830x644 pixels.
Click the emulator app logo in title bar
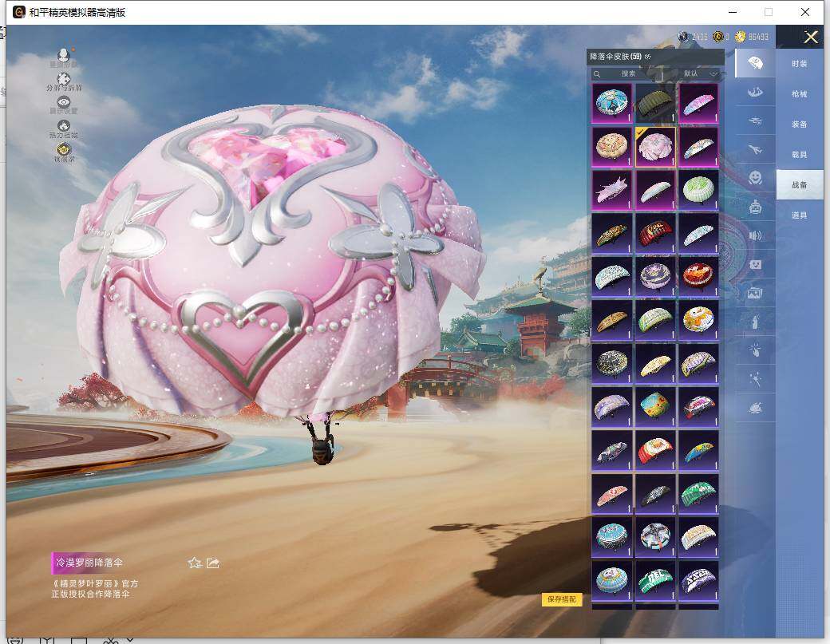coord(19,12)
